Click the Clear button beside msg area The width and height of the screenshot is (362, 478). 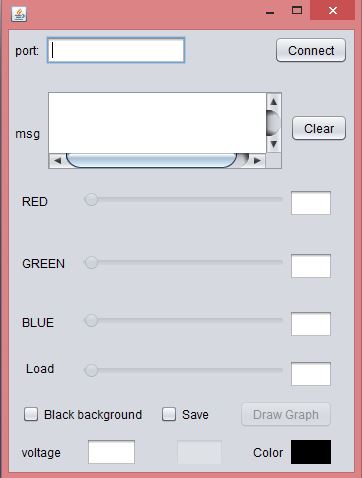[x=319, y=128]
